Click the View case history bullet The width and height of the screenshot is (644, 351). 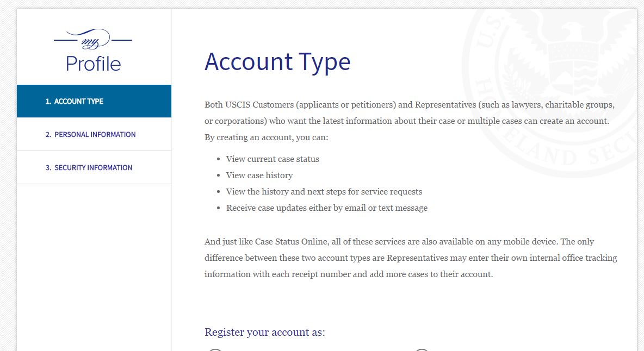click(259, 175)
